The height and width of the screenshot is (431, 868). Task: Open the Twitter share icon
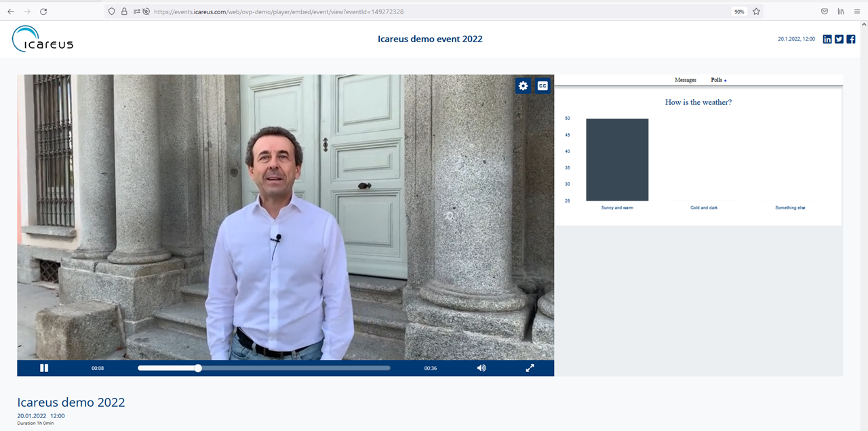pos(839,39)
